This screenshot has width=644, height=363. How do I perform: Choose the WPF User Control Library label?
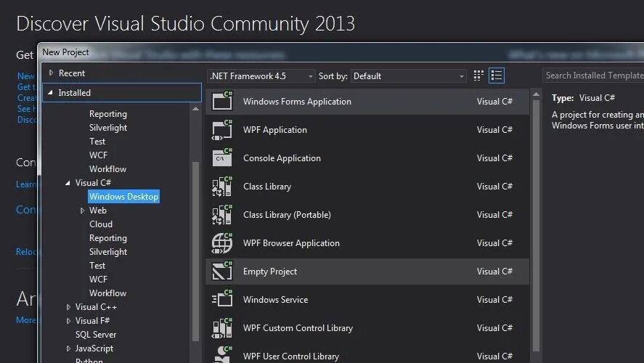coord(291,356)
